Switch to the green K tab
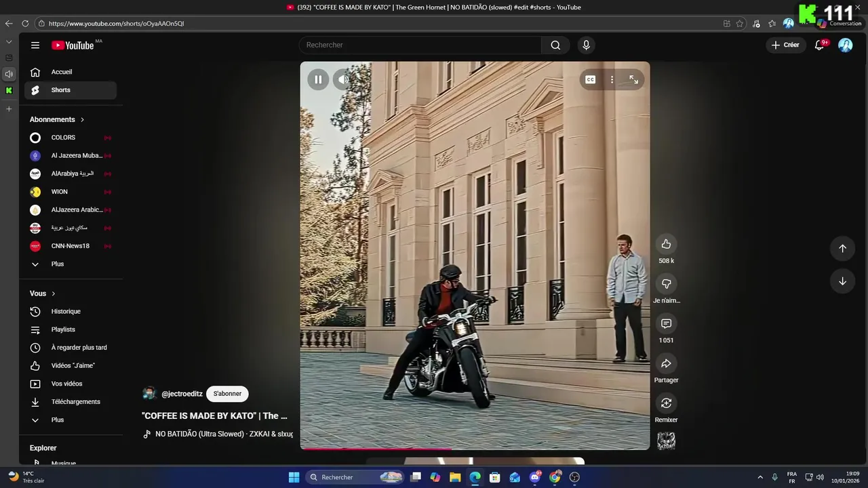Viewport: 868px width, 488px height. tap(9, 90)
